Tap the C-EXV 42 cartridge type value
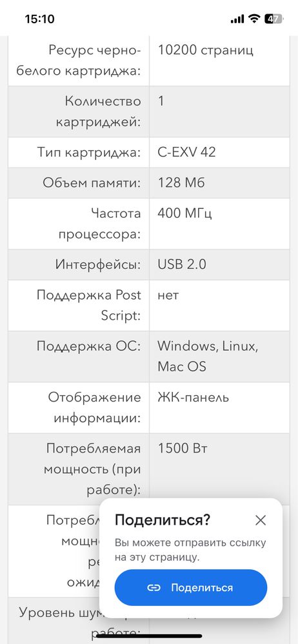This screenshot has width=298, height=644. pyautogui.click(x=186, y=152)
